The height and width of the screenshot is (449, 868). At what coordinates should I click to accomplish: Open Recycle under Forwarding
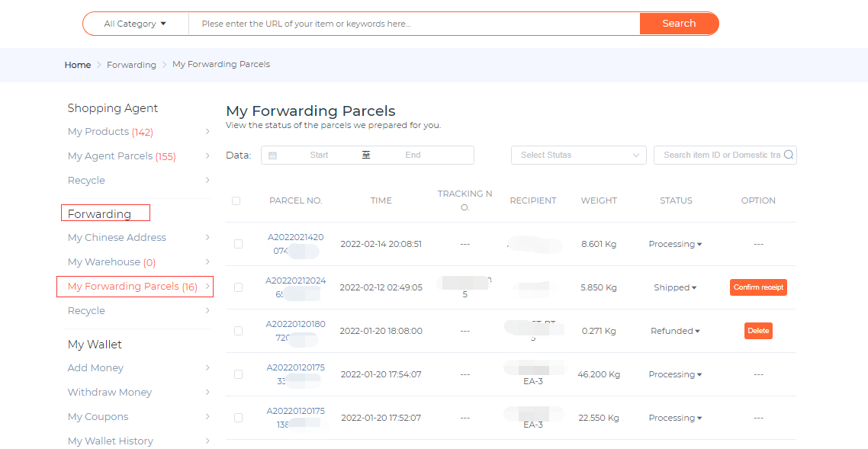(x=86, y=311)
